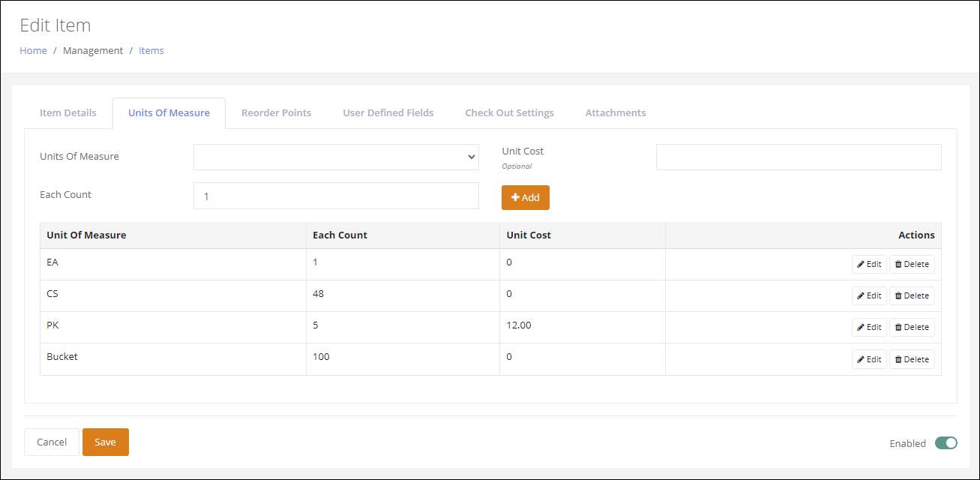The height and width of the screenshot is (480, 980).
Task: Save the item changes
Action: (x=106, y=442)
